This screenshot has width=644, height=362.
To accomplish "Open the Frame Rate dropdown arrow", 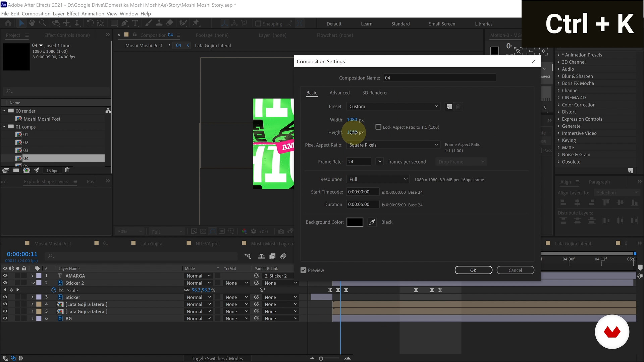I will 379,162.
